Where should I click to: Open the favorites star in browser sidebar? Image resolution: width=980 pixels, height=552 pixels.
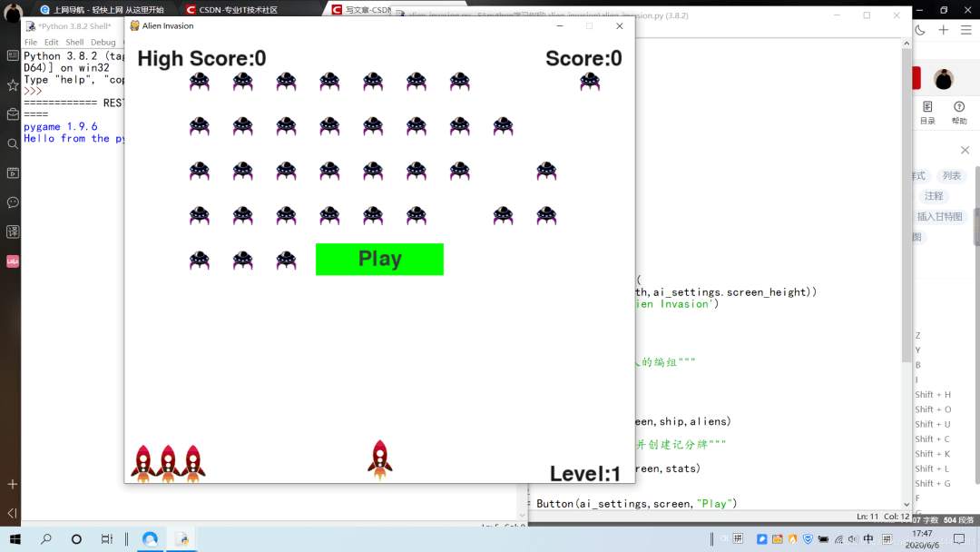(13, 85)
